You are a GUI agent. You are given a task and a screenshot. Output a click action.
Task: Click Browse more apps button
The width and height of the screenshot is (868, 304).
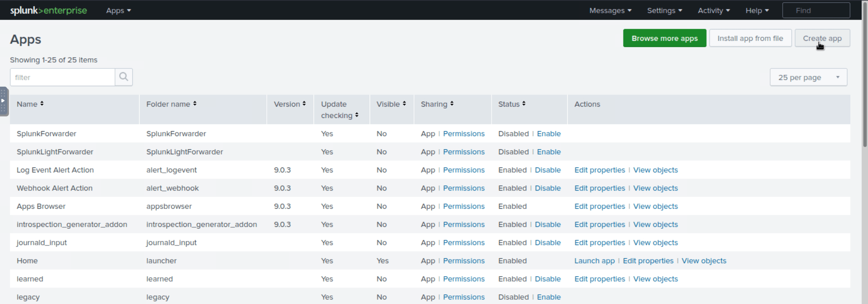[665, 38]
